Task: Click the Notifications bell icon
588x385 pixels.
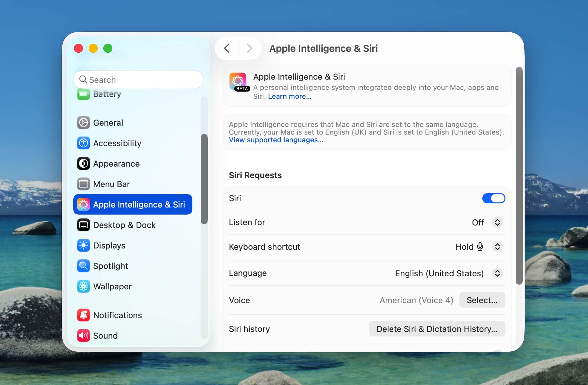Action: pos(84,315)
